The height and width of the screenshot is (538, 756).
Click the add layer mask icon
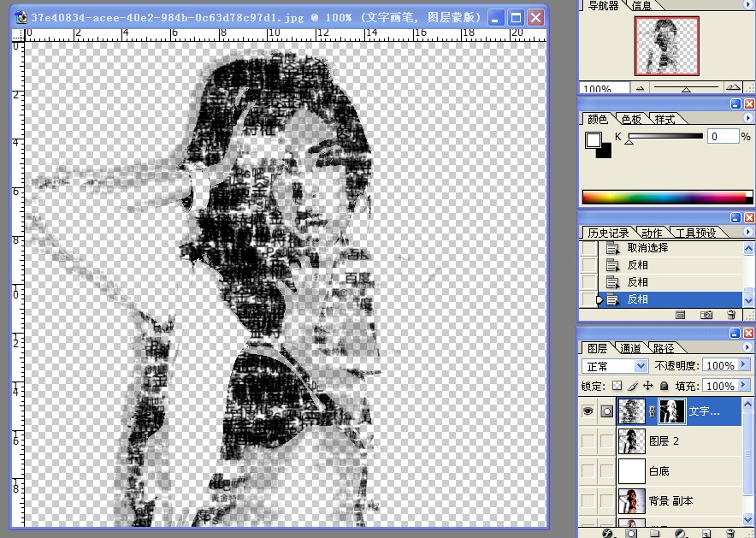point(632,534)
